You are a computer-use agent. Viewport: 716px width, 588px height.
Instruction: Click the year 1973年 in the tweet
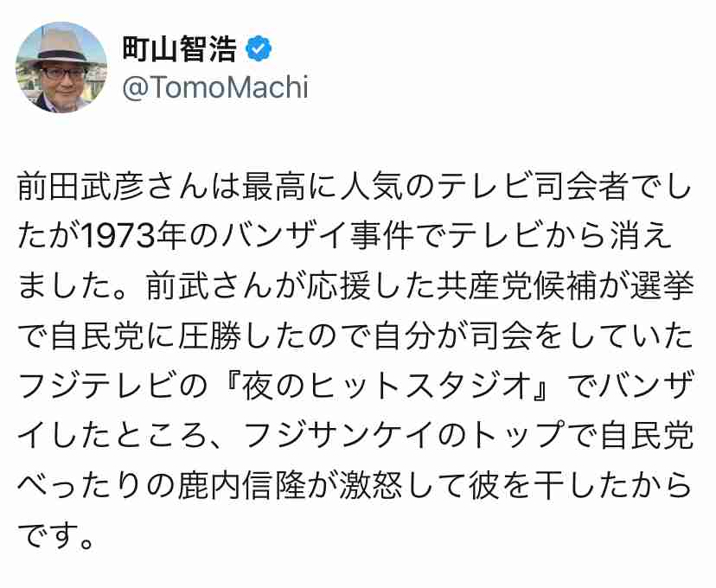point(134,236)
